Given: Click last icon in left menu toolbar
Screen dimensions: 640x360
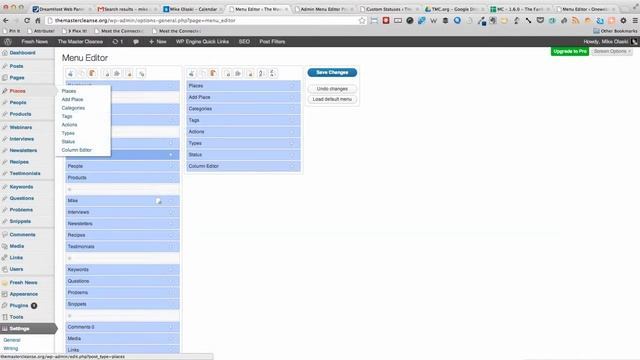Looking at the screenshot, I should pyautogui.click(x=141, y=73).
